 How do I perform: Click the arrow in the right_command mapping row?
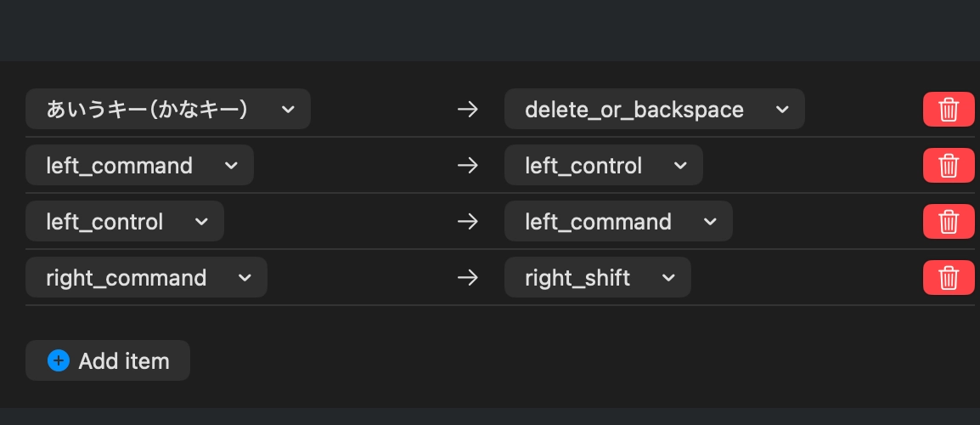468,277
